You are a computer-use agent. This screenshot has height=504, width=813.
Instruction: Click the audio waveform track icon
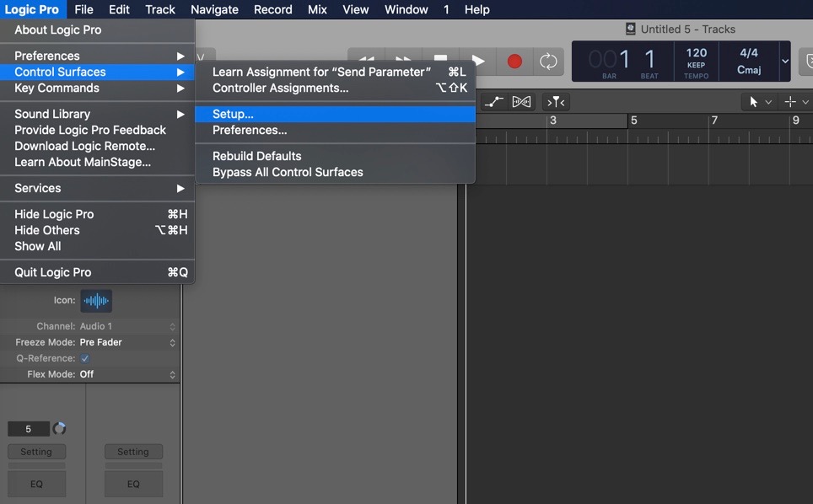coord(96,301)
